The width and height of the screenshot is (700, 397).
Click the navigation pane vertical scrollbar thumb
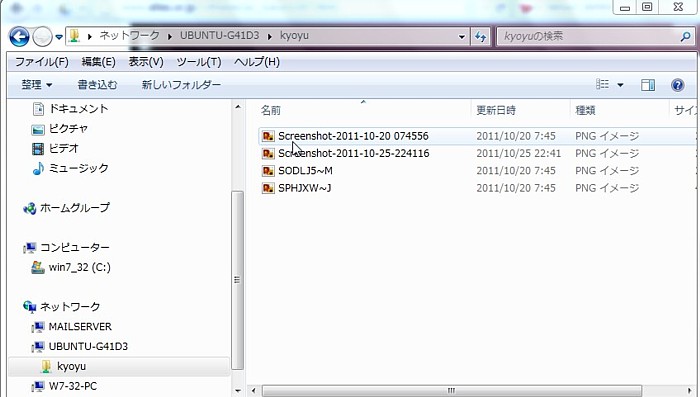click(x=238, y=280)
